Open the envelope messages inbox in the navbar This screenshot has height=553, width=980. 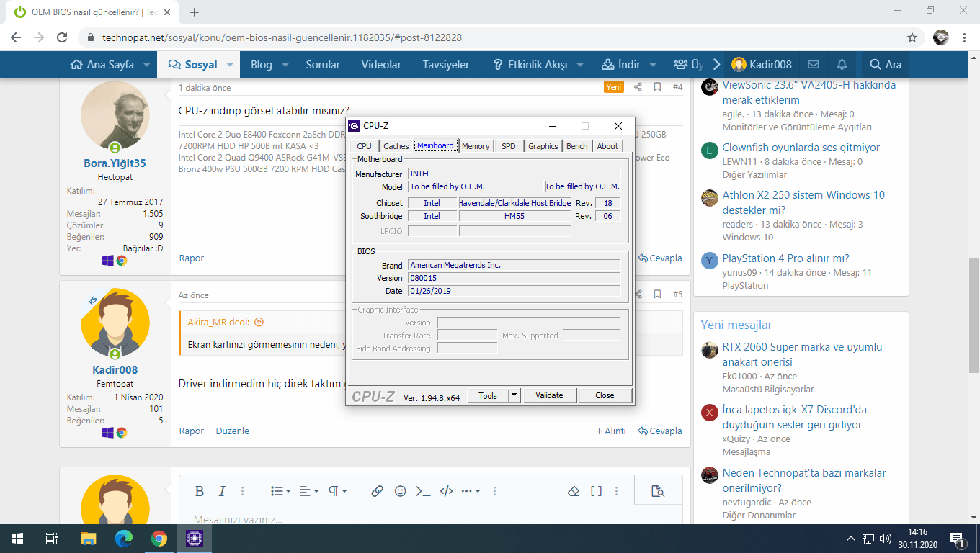click(814, 64)
